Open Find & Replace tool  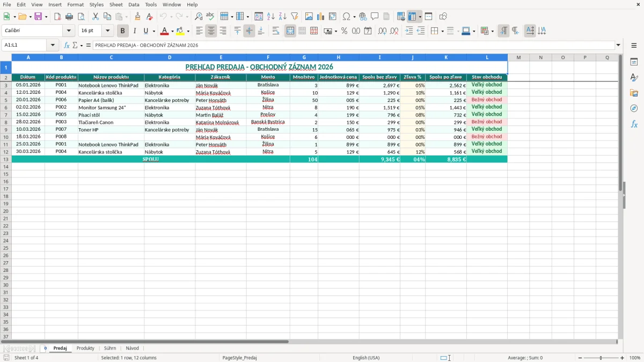pyautogui.click(x=199, y=17)
